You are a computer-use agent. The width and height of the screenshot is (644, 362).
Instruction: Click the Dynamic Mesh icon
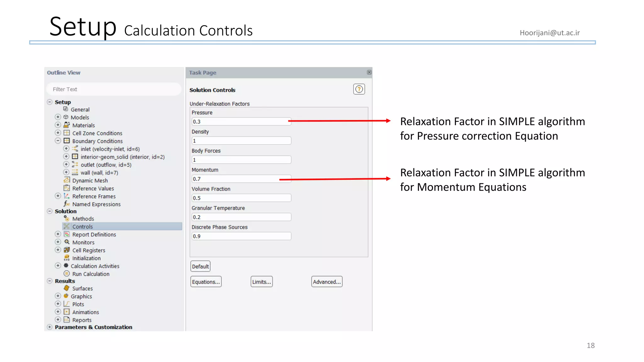67,180
